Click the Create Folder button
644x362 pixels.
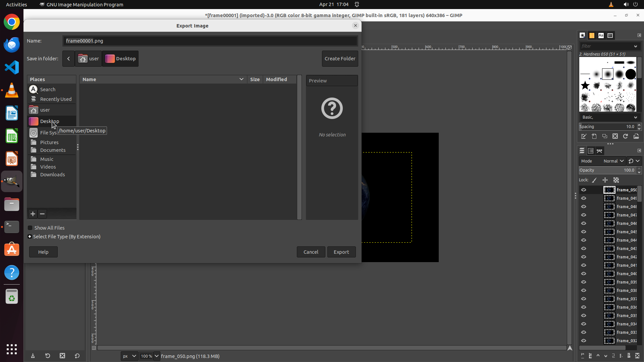[x=340, y=59]
